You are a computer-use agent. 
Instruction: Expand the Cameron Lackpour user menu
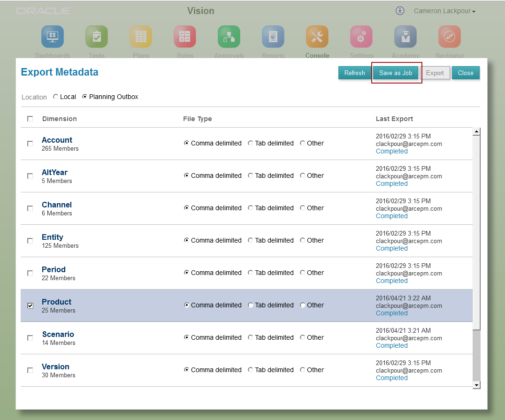[x=444, y=11]
